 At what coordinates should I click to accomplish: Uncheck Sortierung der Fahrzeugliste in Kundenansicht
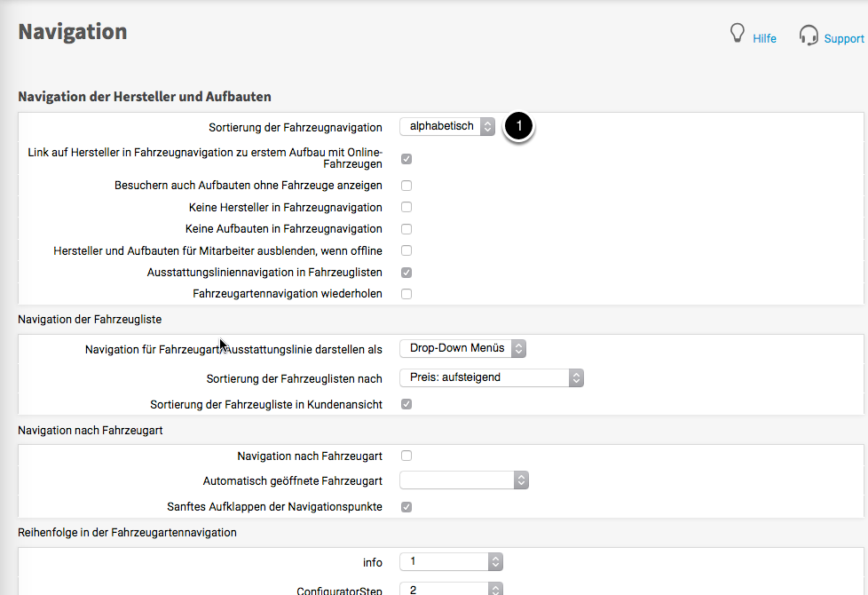(406, 404)
